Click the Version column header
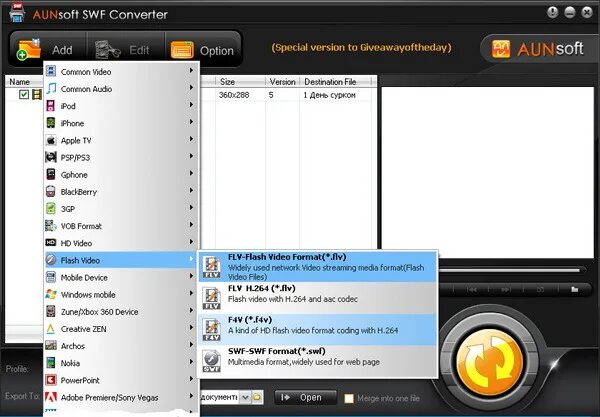Image resolution: width=600 pixels, height=417 pixels. pos(282,81)
